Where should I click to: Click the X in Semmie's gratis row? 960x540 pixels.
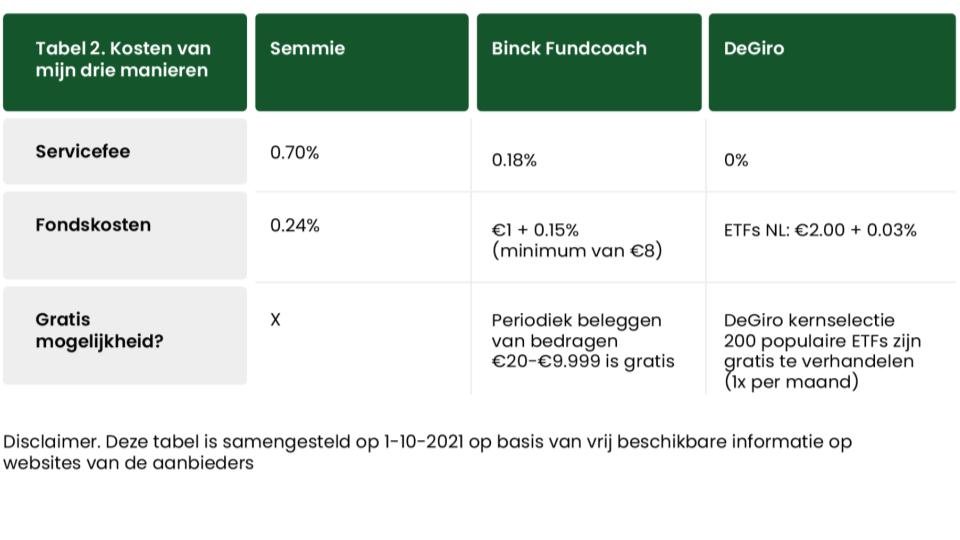click(276, 320)
